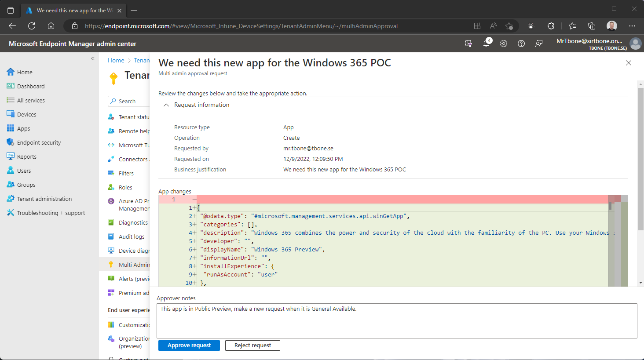Viewport: 644px width, 360px height.
Task: Select Audit logs in the Tenant administration menu
Action: click(132, 236)
